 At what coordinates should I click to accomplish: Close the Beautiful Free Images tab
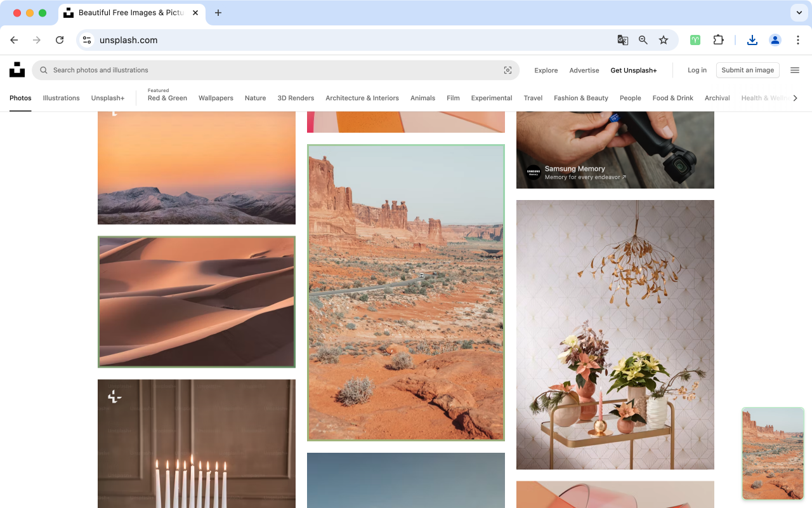click(x=196, y=13)
